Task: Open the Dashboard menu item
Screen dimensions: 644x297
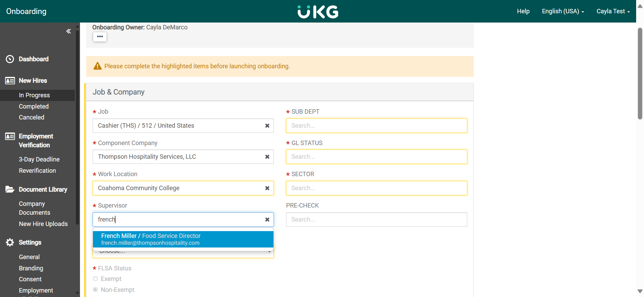Action: point(33,59)
